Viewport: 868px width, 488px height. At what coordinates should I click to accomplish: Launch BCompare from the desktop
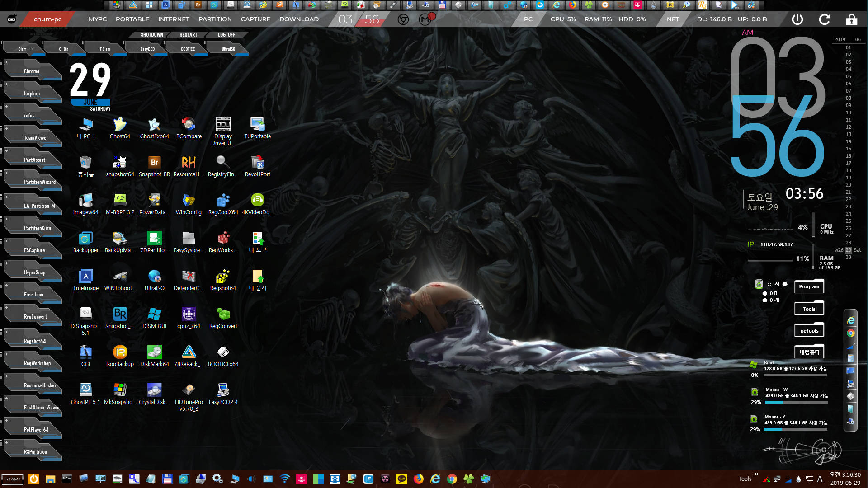pyautogui.click(x=189, y=128)
